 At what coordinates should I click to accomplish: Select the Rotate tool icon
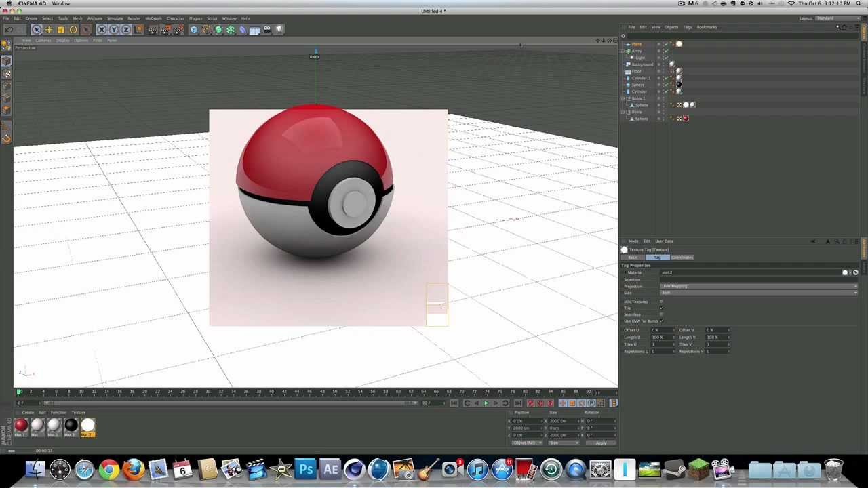tap(73, 30)
